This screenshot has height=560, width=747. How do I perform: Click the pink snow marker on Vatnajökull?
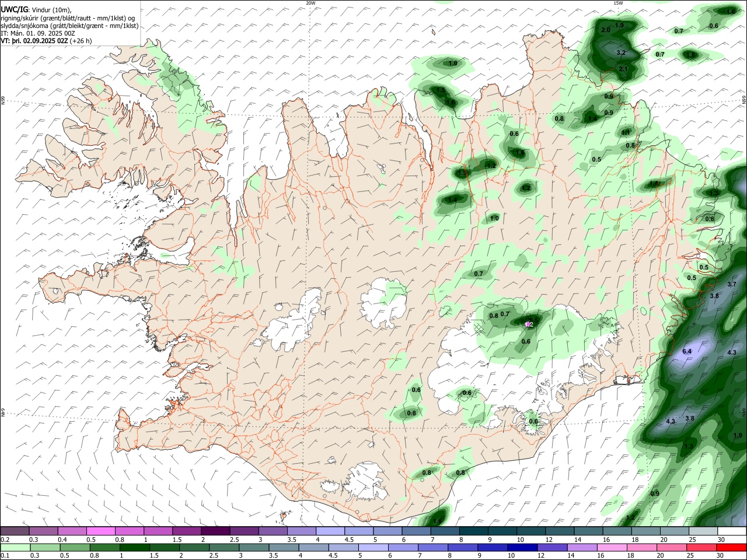tap(528, 324)
